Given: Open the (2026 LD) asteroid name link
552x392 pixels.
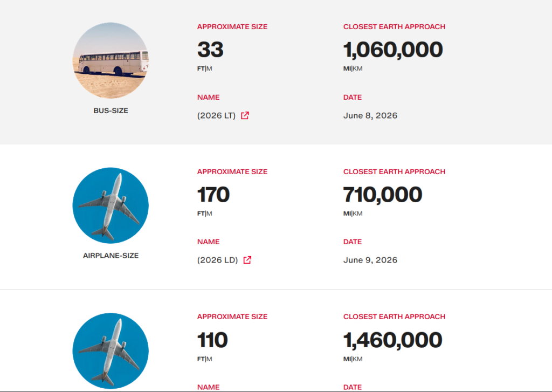Looking at the screenshot, I should (x=218, y=260).
